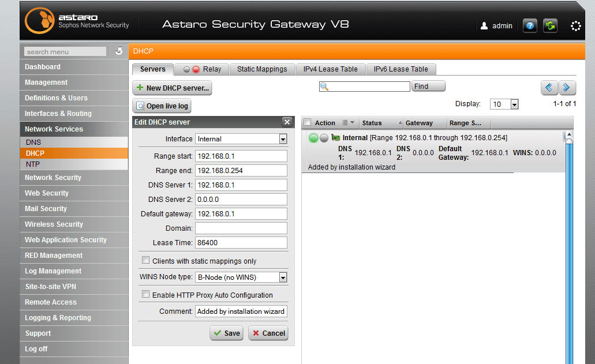Go to next page with right arrow
The height and width of the screenshot is (364, 595).
coord(567,88)
